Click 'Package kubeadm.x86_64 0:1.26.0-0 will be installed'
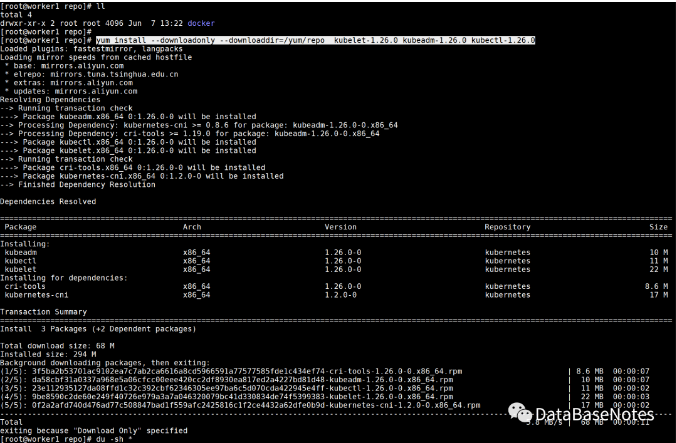The image size is (676, 443). click(128, 117)
